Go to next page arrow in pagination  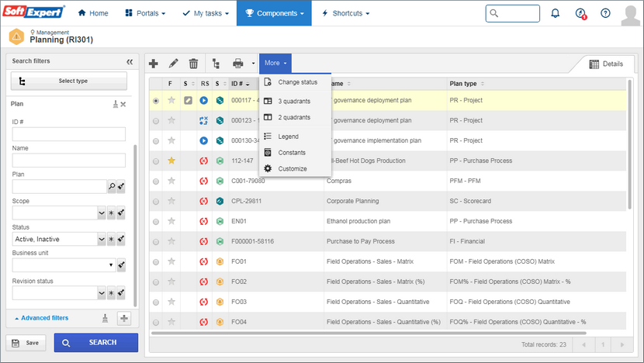[x=622, y=345]
